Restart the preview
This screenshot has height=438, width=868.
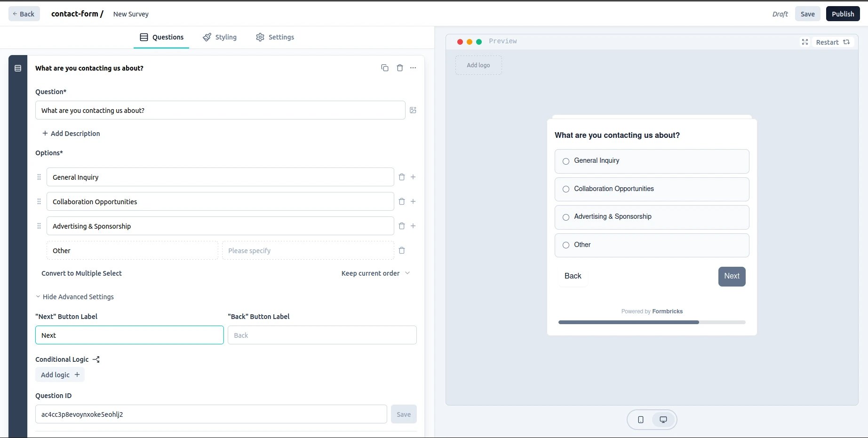tap(833, 42)
